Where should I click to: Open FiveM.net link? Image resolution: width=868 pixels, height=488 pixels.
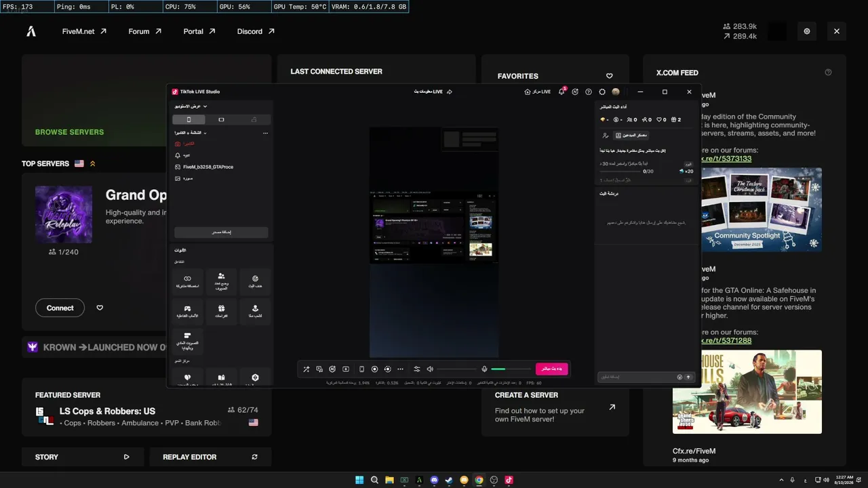[84, 31]
